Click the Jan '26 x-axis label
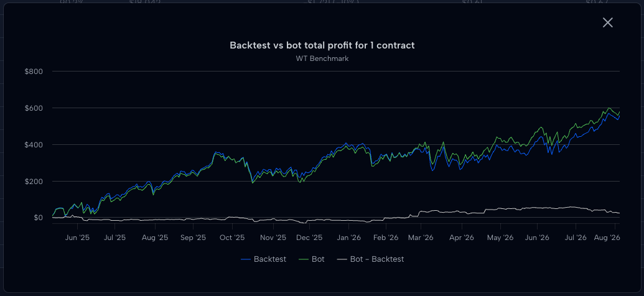The width and height of the screenshot is (644, 296). (x=348, y=238)
